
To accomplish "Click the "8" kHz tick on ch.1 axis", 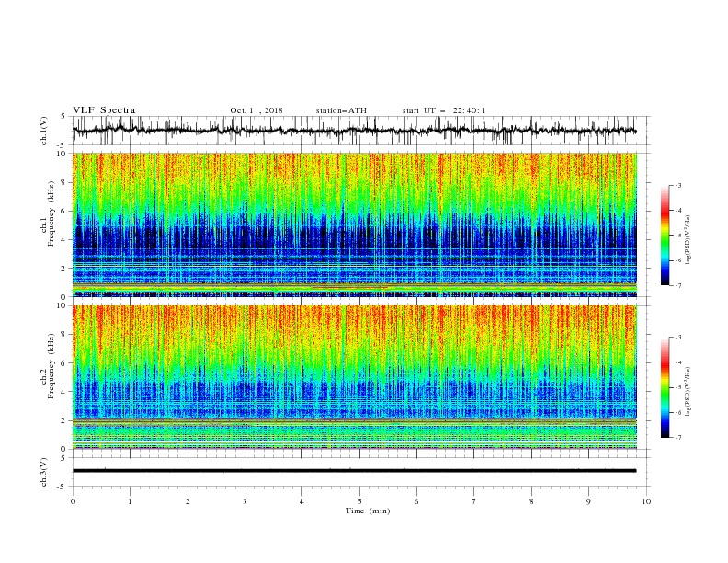I will click(x=64, y=182).
